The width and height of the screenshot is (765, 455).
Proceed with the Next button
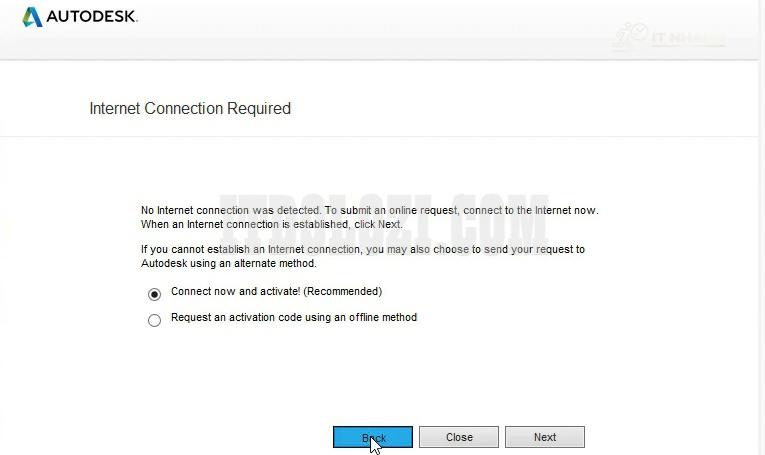[x=544, y=437]
